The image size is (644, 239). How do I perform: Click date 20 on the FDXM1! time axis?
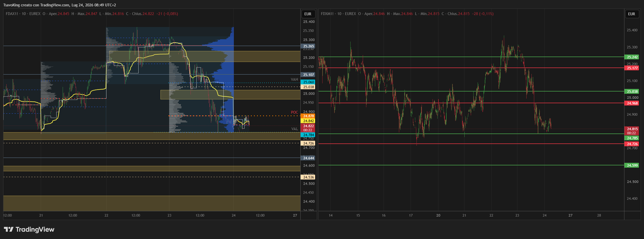pyautogui.click(x=438, y=215)
